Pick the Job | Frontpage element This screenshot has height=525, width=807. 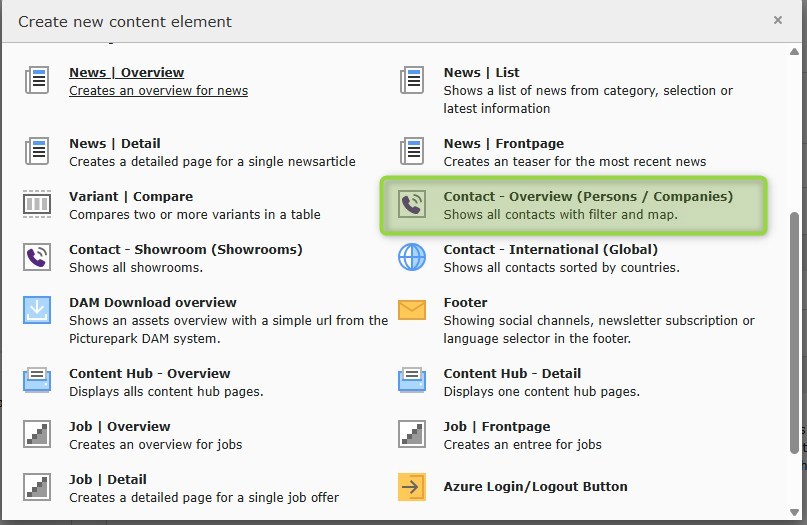coord(496,427)
